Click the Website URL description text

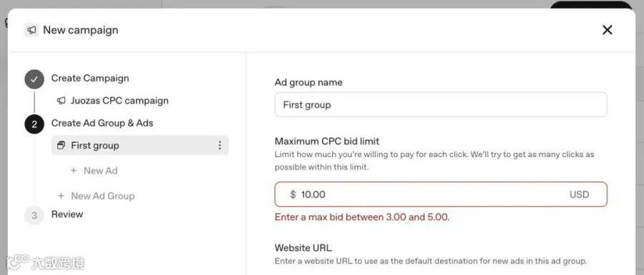[431, 261]
